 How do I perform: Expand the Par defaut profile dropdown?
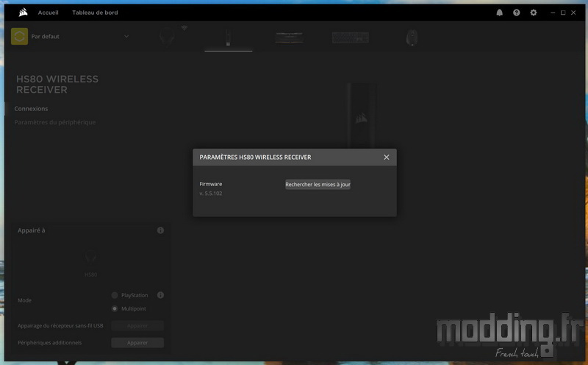(126, 36)
